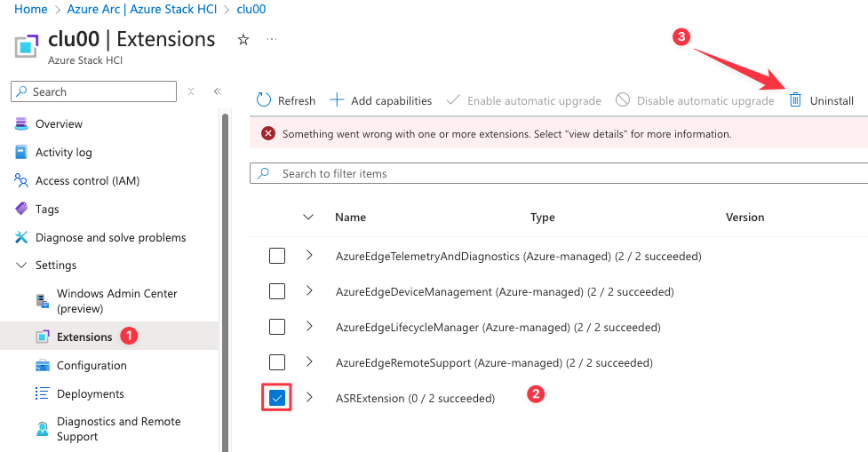Click the sidebar vertical scrollbar
Screen dimensions: 868x452
coord(225,282)
